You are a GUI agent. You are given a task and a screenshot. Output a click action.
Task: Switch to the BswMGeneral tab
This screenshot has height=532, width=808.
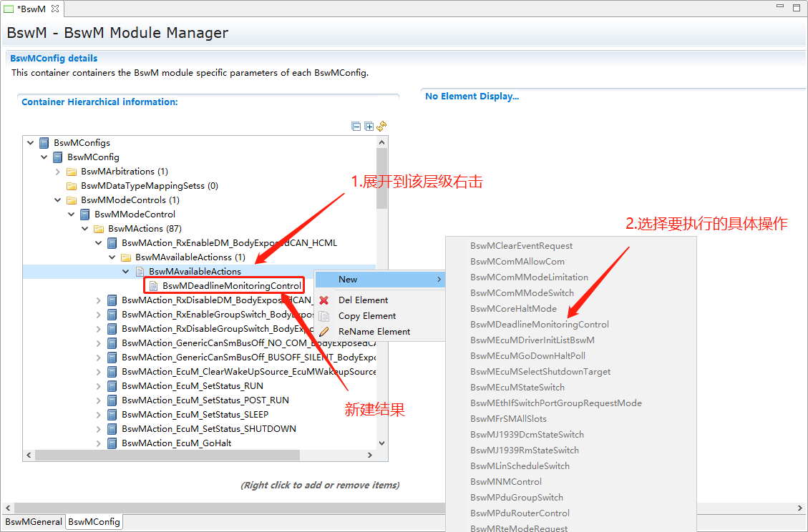[34, 522]
